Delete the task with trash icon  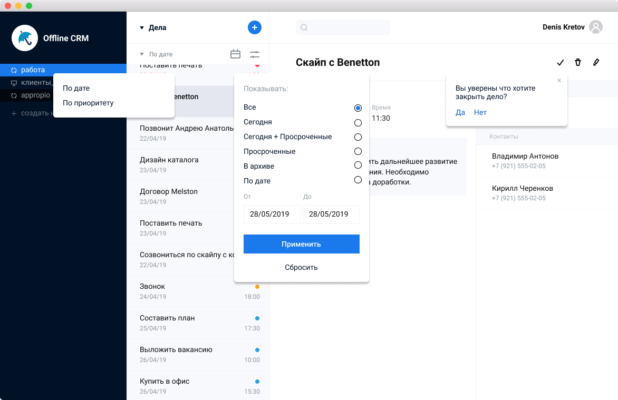point(578,62)
